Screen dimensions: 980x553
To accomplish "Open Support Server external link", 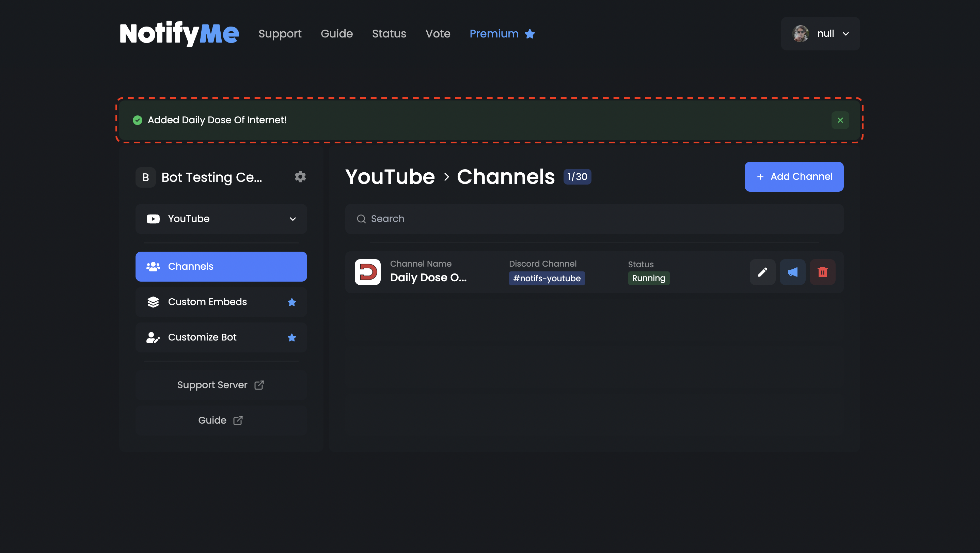I will (x=220, y=385).
